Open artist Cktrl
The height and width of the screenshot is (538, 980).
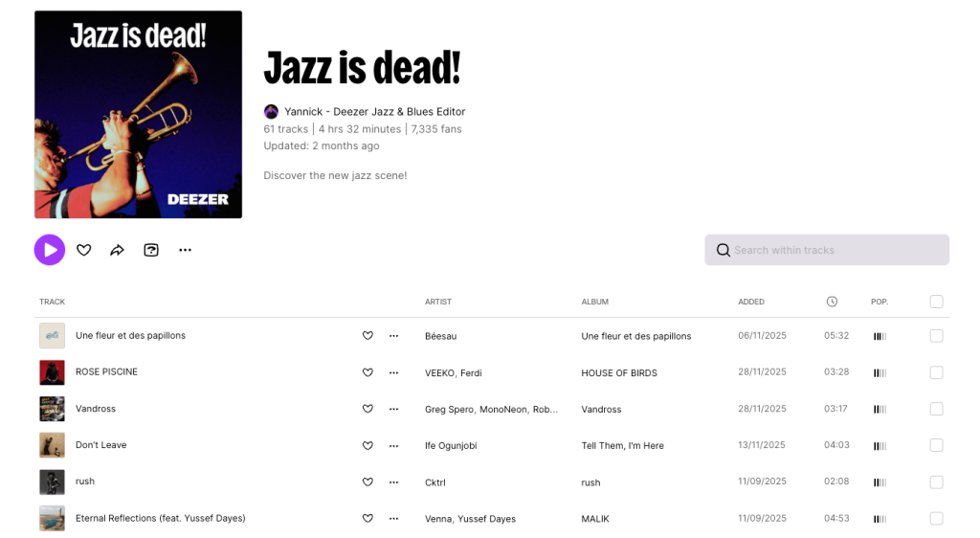[435, 482]
